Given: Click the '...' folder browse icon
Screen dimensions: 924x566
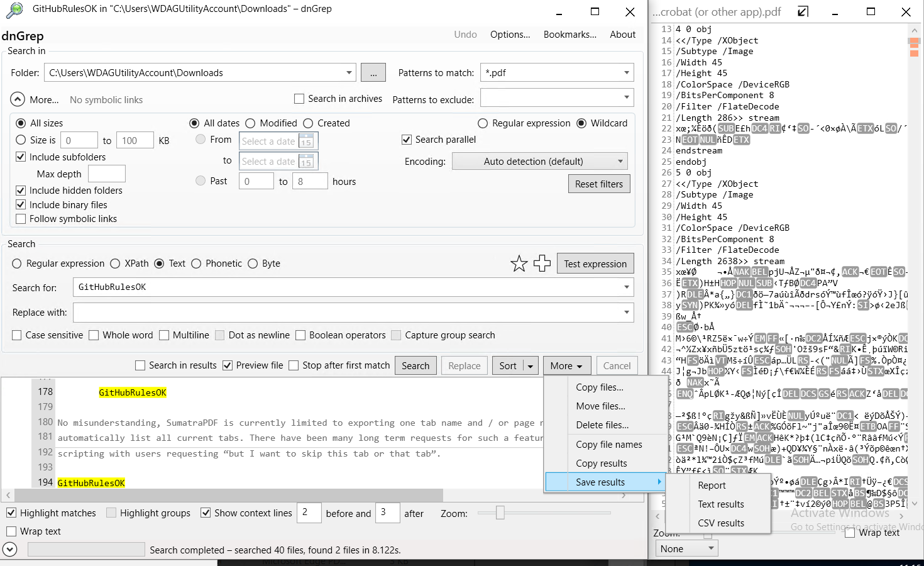Looking at the screenshot, I should point(373,72).
